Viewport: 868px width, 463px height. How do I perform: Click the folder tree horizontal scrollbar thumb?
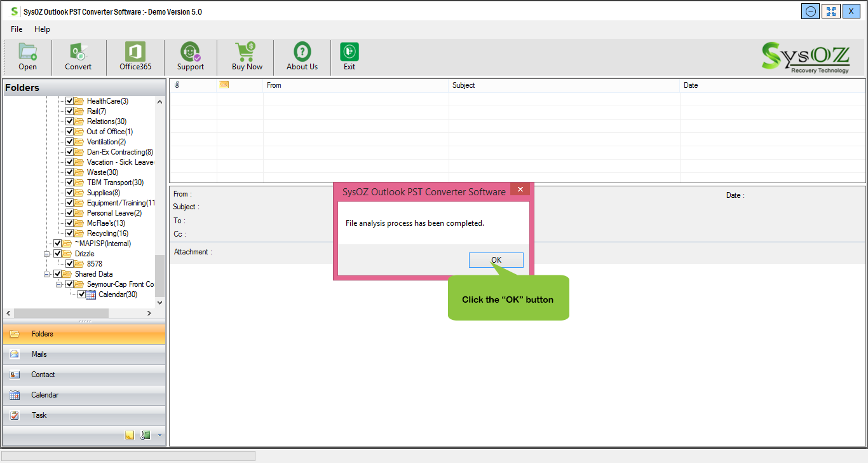(x=61, y=314)
